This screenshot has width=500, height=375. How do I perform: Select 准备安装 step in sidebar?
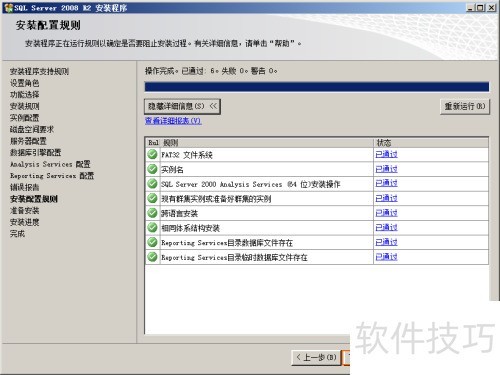click(x=24, y=211)
